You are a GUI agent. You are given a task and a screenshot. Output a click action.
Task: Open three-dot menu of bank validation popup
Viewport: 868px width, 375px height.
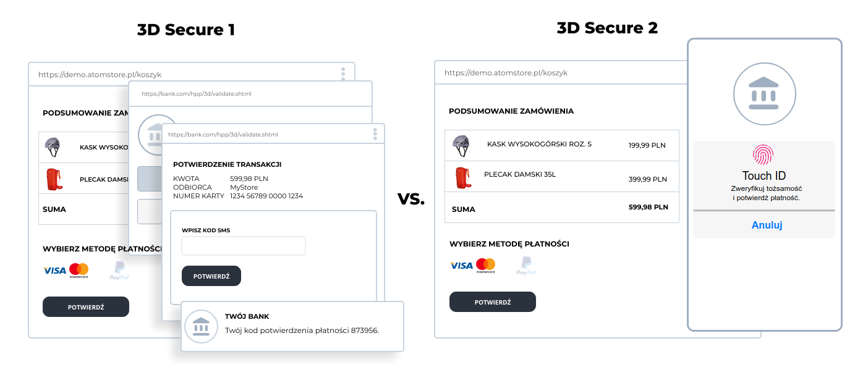click(375, 134)
